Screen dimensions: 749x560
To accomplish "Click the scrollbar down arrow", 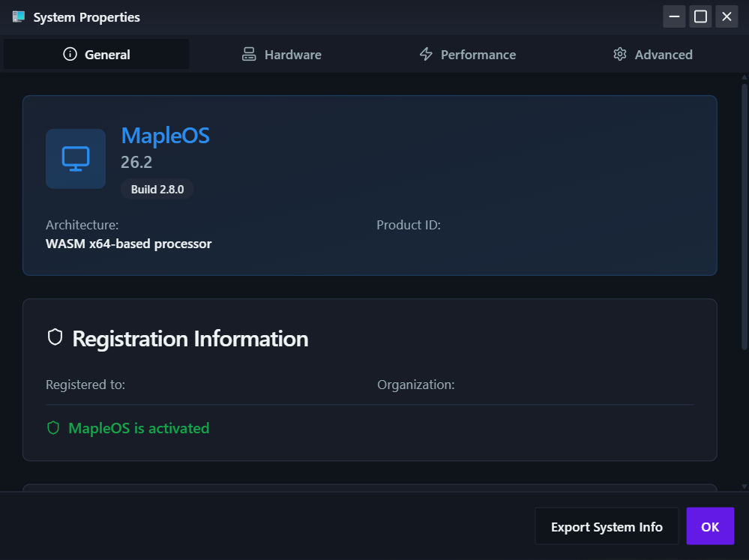I will pos(745,487).
